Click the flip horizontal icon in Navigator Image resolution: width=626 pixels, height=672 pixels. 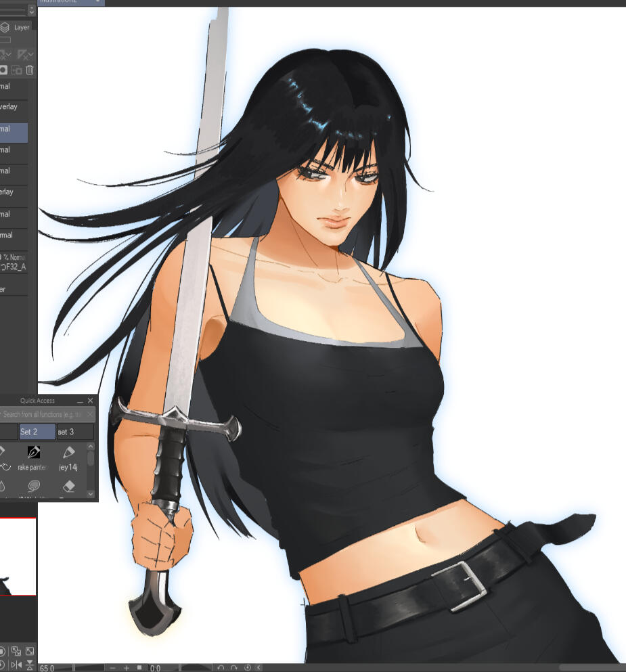16,665
